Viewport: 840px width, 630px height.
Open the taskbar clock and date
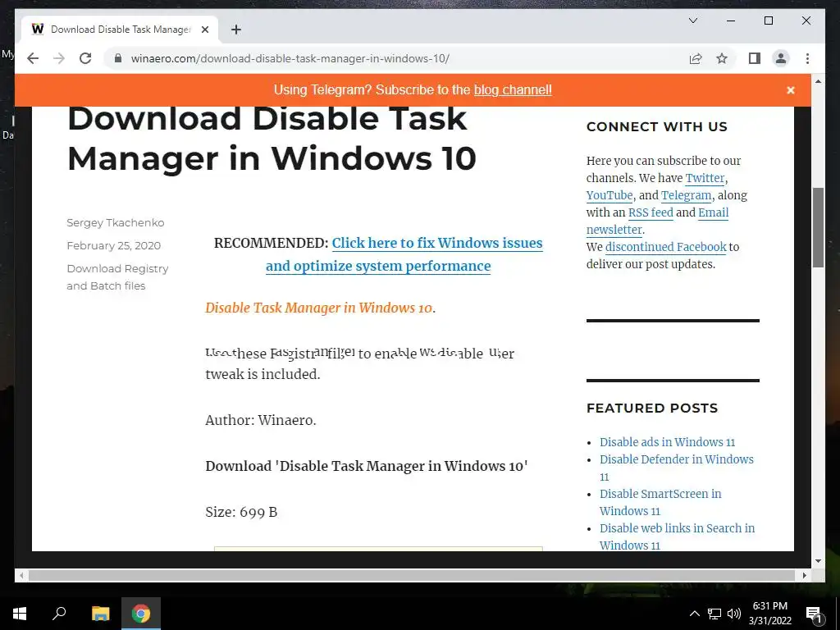770,614
